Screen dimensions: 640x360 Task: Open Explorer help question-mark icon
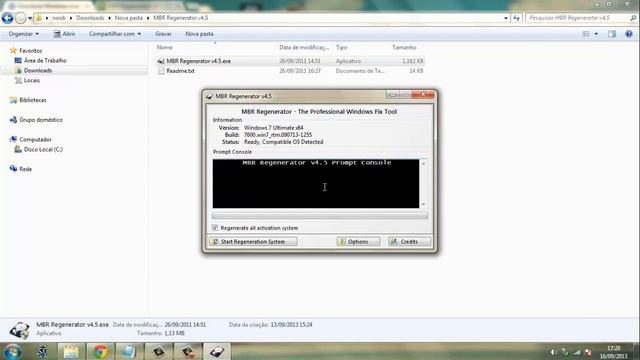(x=629, y=34)
